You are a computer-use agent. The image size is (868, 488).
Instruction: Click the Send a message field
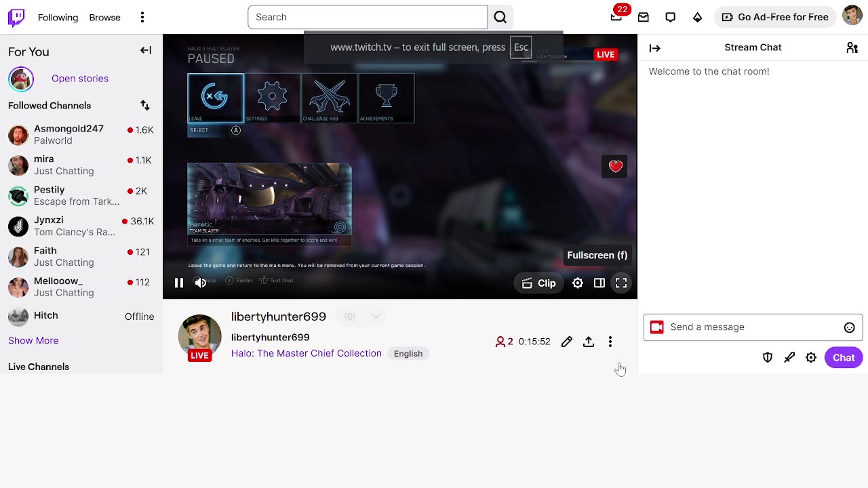pos(753,327)
